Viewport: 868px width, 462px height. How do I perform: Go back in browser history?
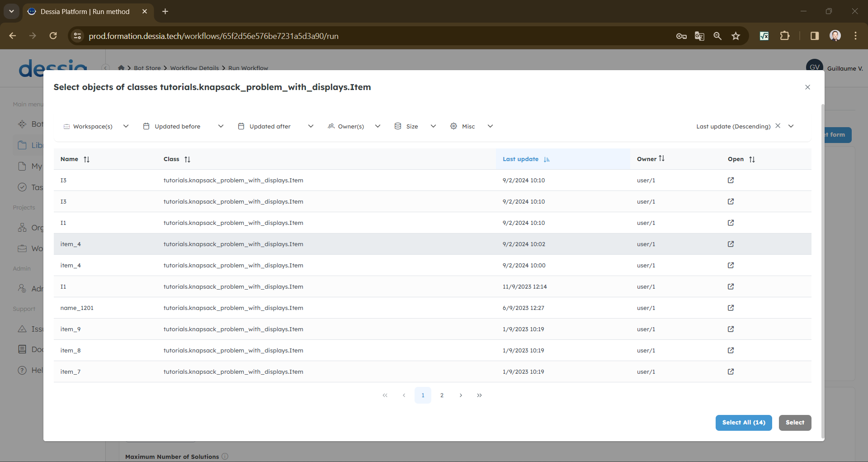click(x=13, y=36)
